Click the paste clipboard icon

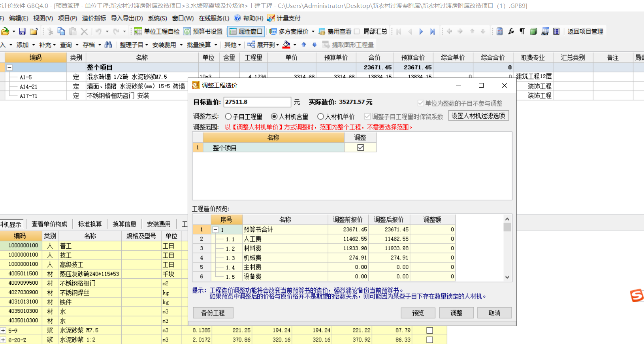point(73,31)
